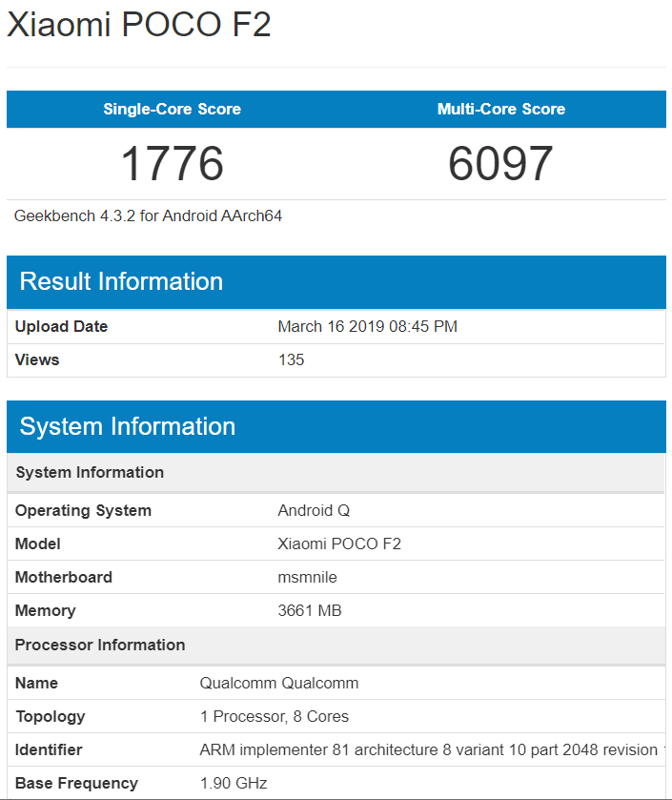Select the single-core score value 1776

[172, 163]
